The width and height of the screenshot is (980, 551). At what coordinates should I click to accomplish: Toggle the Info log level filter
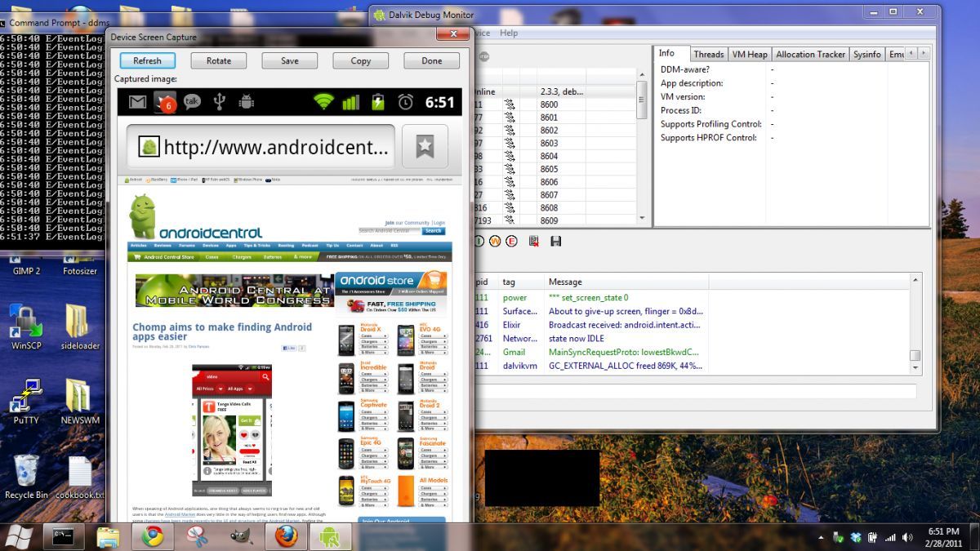pyautogui.click(x=479, y=241)
